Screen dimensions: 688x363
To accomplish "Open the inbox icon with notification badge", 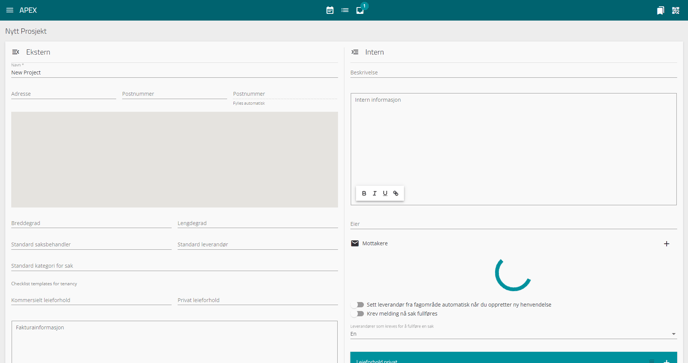I will [x=360, y=10].
